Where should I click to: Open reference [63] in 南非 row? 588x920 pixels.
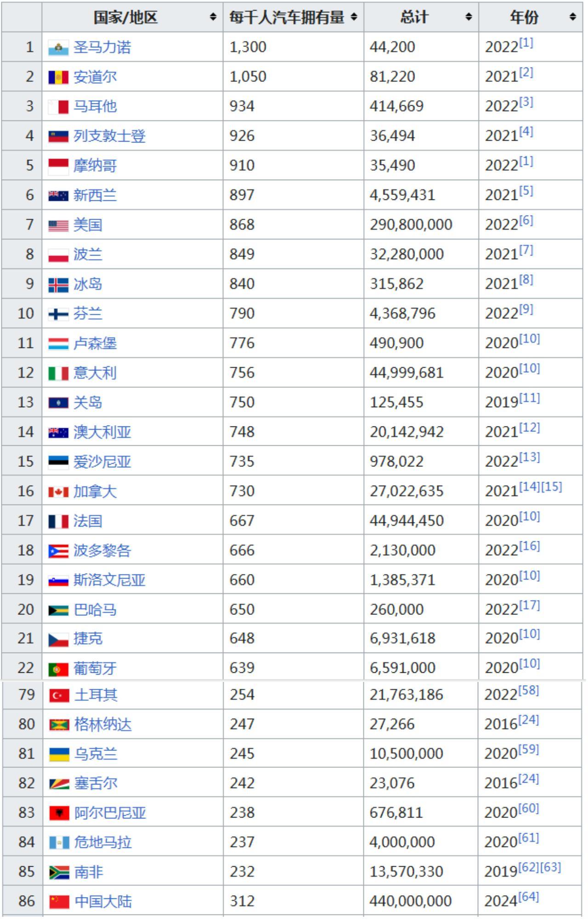coord(550,868)
